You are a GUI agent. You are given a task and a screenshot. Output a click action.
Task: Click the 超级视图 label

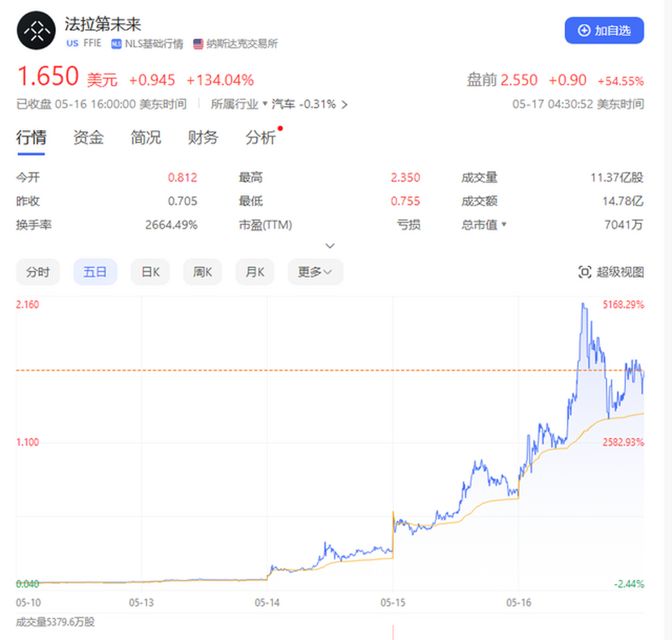[x=620, y=272]
